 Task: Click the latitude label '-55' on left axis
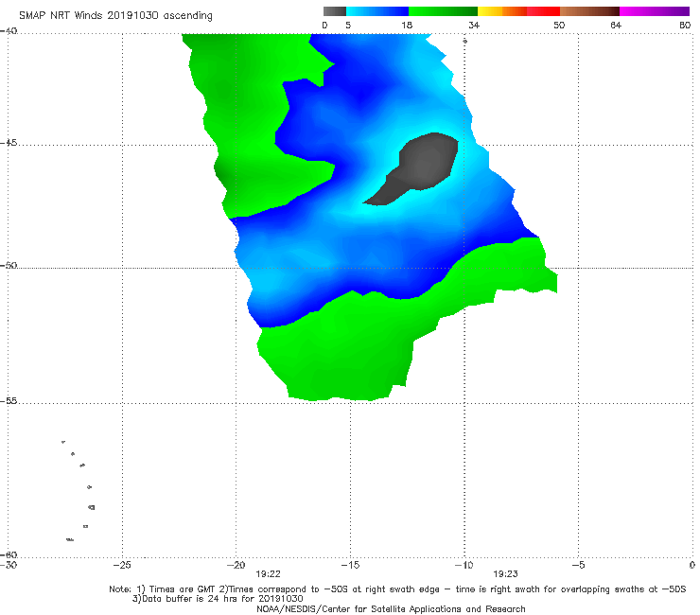[x=9, y=400]
